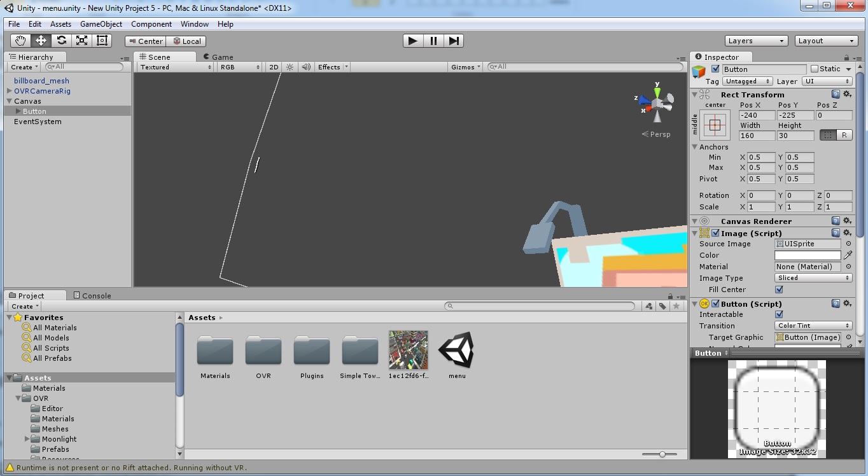Click the anchor presets box in Rect Transform

[715, 125]
